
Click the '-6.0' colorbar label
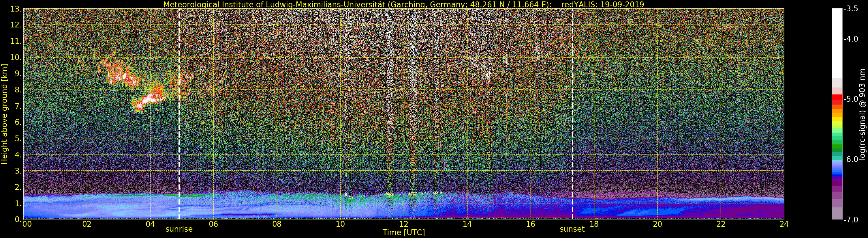click(851, 159)
